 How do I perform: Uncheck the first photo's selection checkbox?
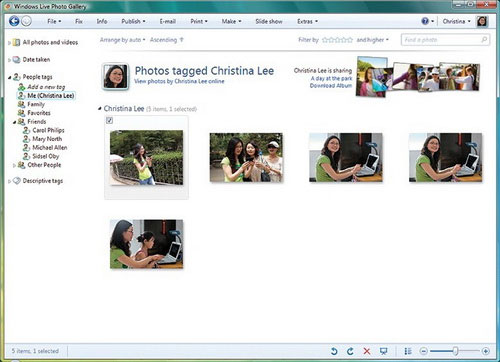click(109, 120)
